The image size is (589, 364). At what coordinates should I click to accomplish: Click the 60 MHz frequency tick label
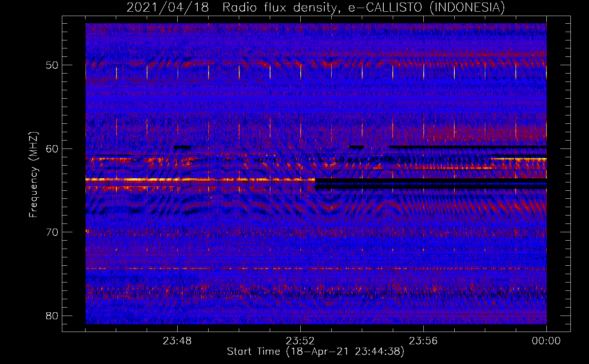tap(52, 149)
